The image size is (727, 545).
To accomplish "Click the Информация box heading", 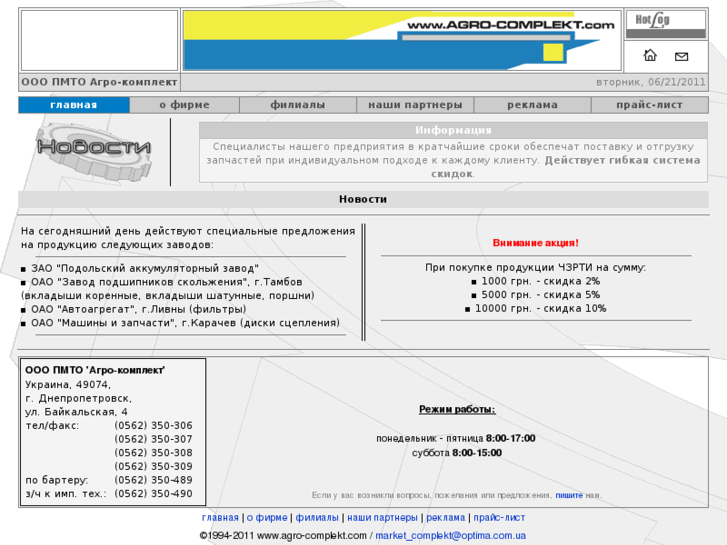I will click(x=453, y=130).
